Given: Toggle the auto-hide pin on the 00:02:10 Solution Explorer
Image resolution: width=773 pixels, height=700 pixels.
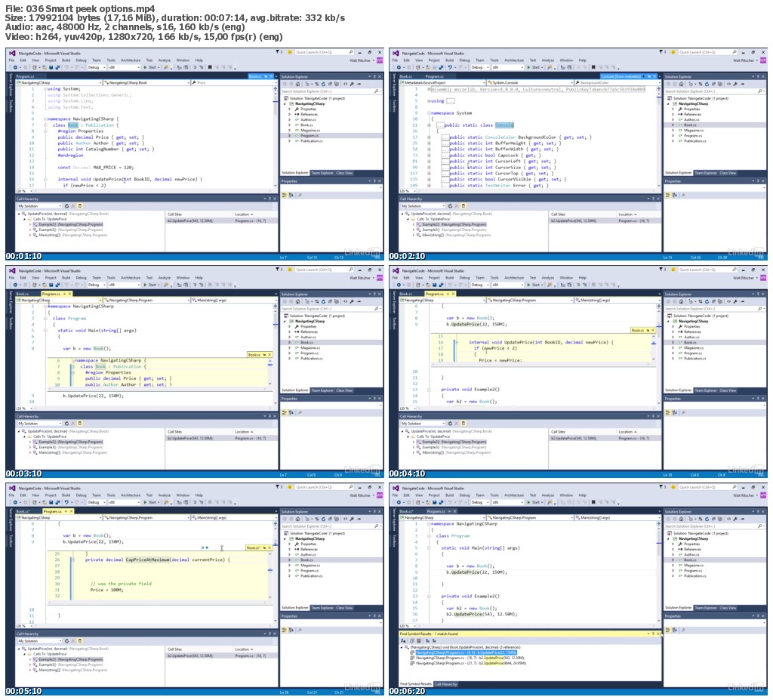Looking at the screenshot, I should point(758,76).
